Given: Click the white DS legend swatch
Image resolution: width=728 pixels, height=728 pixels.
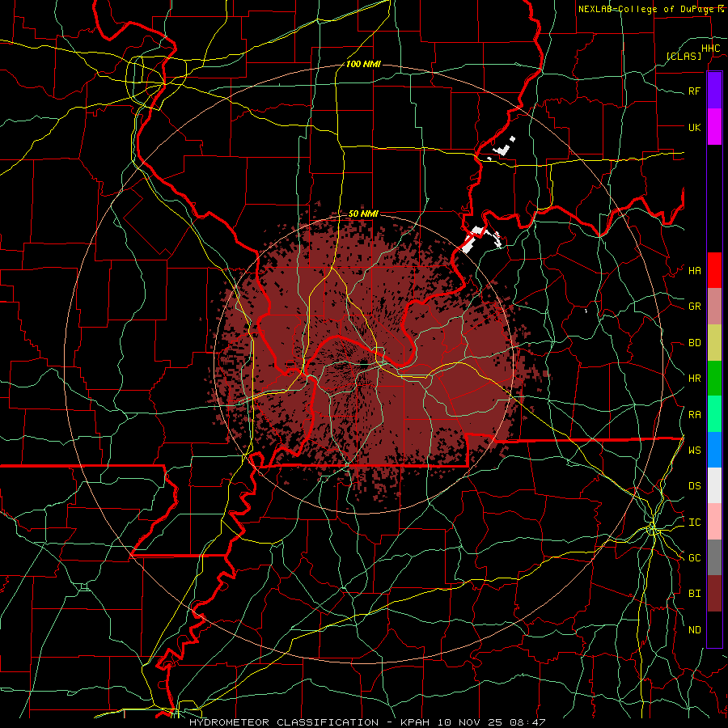Looking at the screenshot, I should tap(714, 485).
